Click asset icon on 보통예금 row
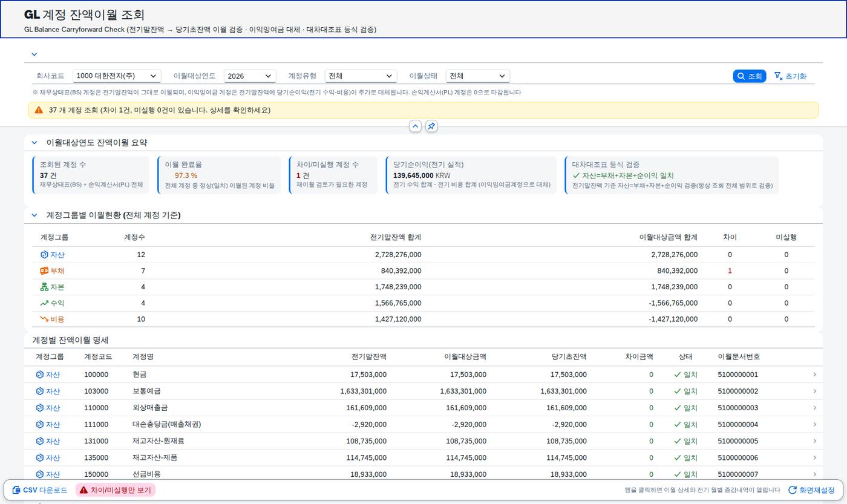Viewport: 847px width, 504px height. (40, 391)
